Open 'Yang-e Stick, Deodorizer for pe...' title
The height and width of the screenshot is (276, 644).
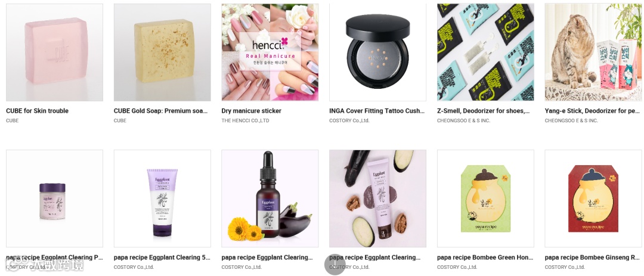coord(592,111)
